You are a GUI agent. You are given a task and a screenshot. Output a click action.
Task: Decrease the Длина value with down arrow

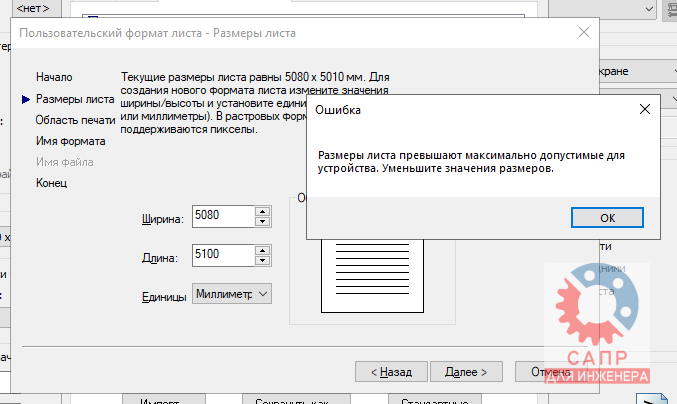pyautogui.click(x=263, y=260)
